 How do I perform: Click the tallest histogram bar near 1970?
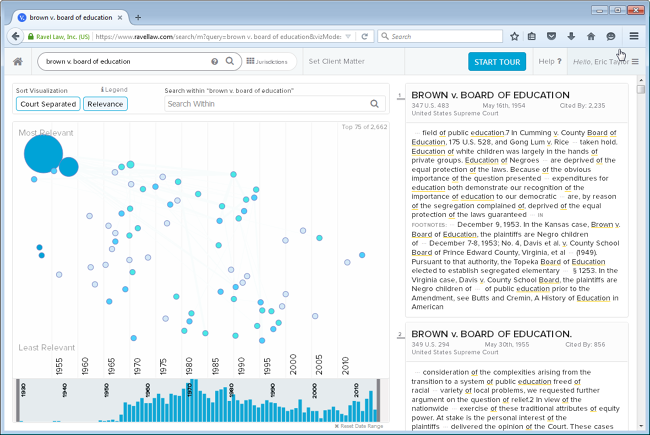pos(194,400)
